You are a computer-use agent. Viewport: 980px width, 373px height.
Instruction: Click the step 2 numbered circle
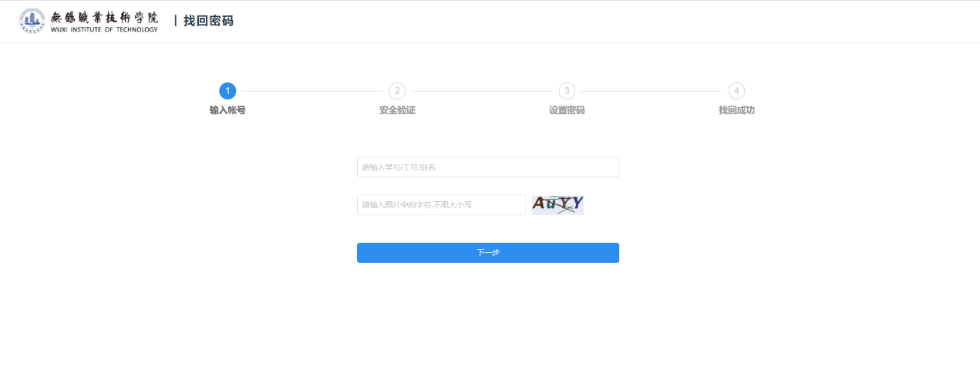[397, 91]
